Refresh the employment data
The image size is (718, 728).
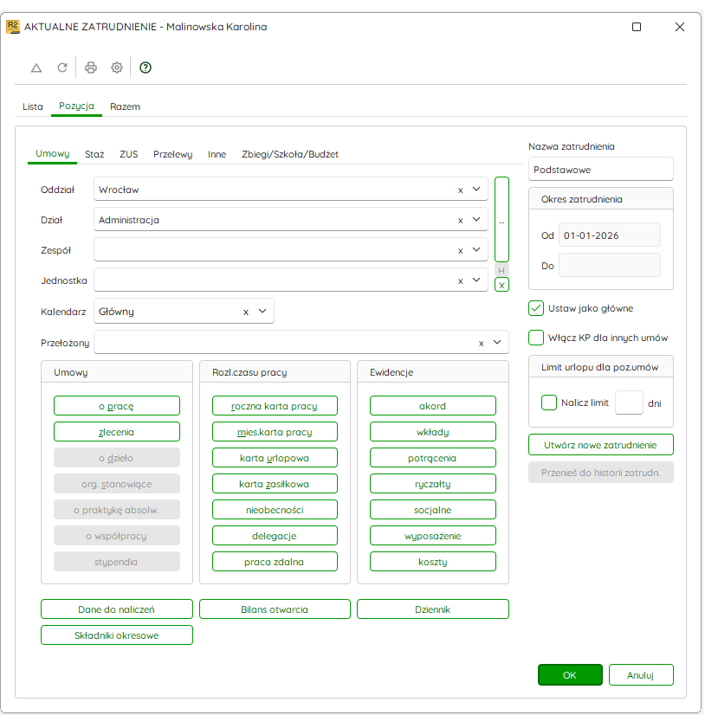[62, 68]
